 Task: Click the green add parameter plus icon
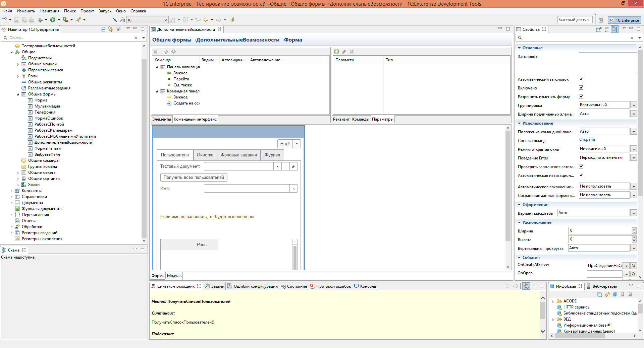click(x=336, y=52)
